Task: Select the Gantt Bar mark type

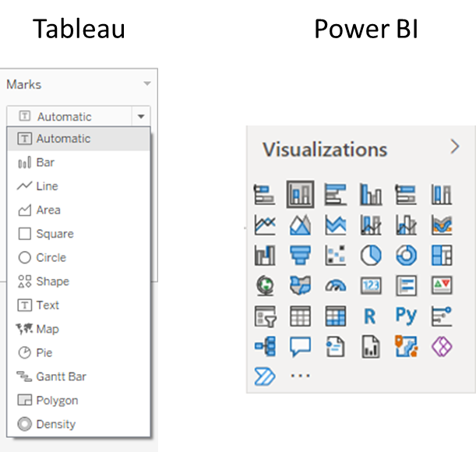Action: pos(79,376)
